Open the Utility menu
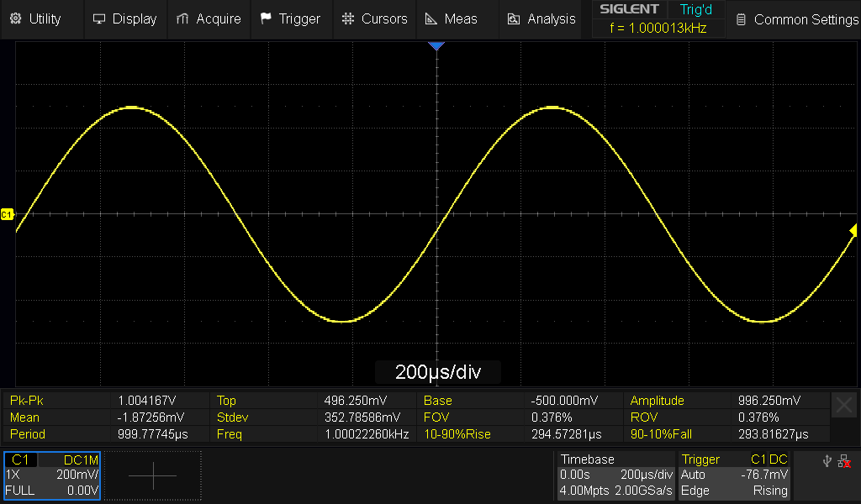The image size is (861, 504). point(37,18)
